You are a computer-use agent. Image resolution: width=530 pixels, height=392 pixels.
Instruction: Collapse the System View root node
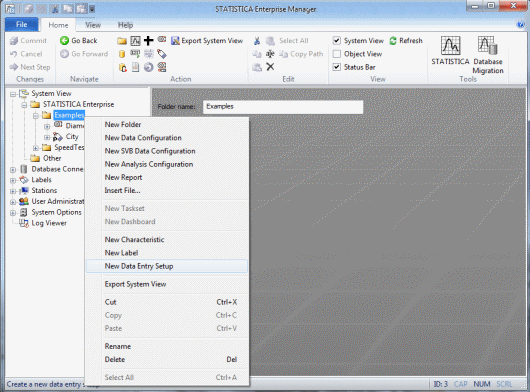tap(13, 94)
